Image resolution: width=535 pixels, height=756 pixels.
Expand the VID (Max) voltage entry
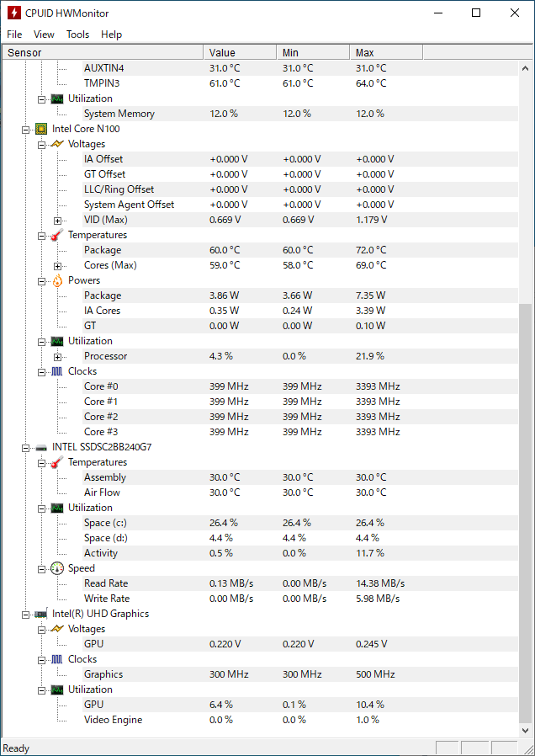point(58,221)
